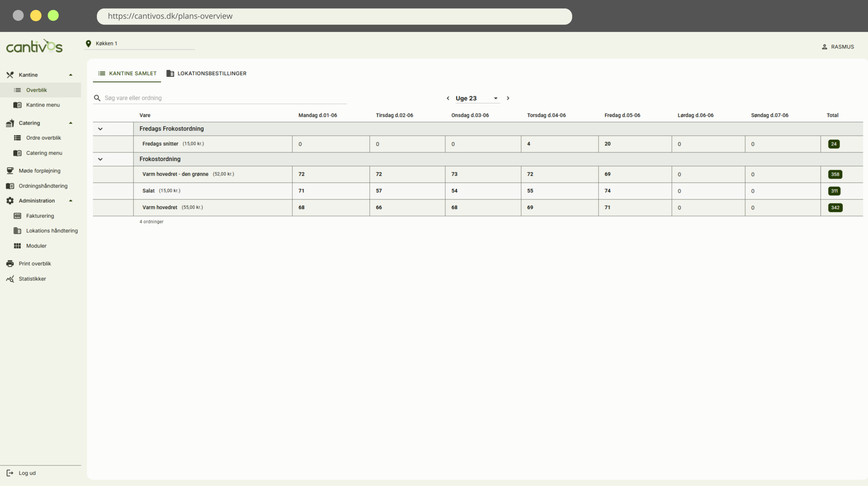Click the Ordningshåndtering icon
Screen dimensions: 868x486
[10, 186]
